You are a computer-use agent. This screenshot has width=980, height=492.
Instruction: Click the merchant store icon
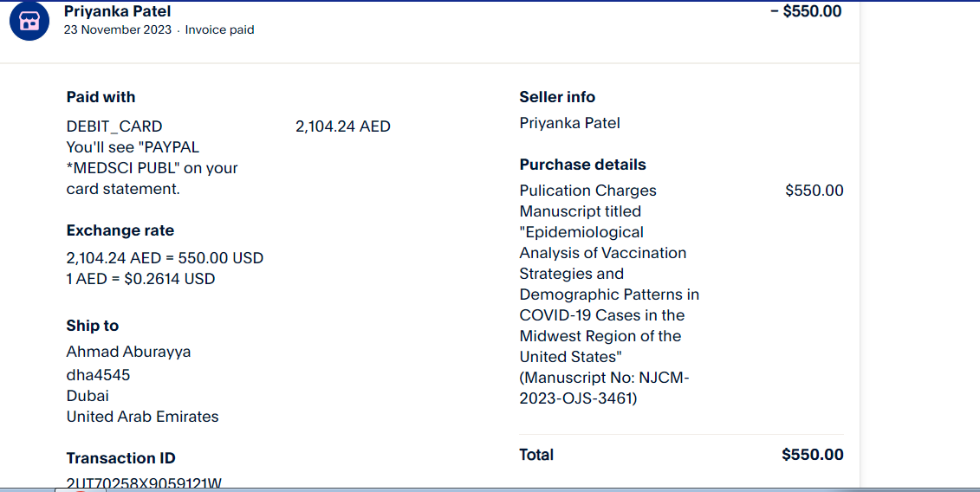click(30, 22)
